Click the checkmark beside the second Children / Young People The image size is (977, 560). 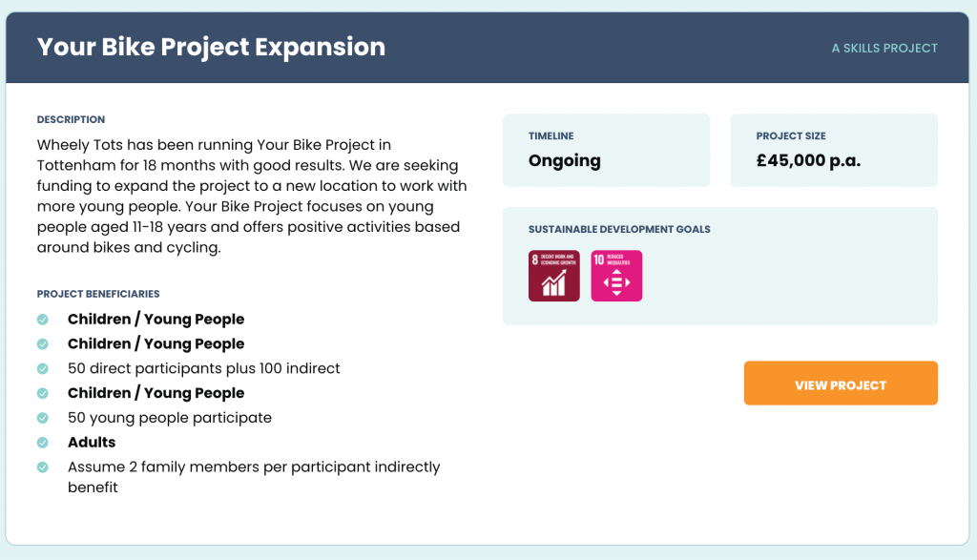pyautogui.click(x=42, y=343)
